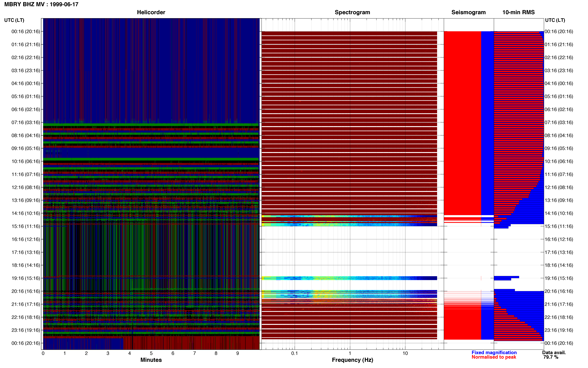This screenshot has height=368, width=588.
Task: Click the 'Minutes' axis title
Action: pyautogui.click(x=151, y=360)
